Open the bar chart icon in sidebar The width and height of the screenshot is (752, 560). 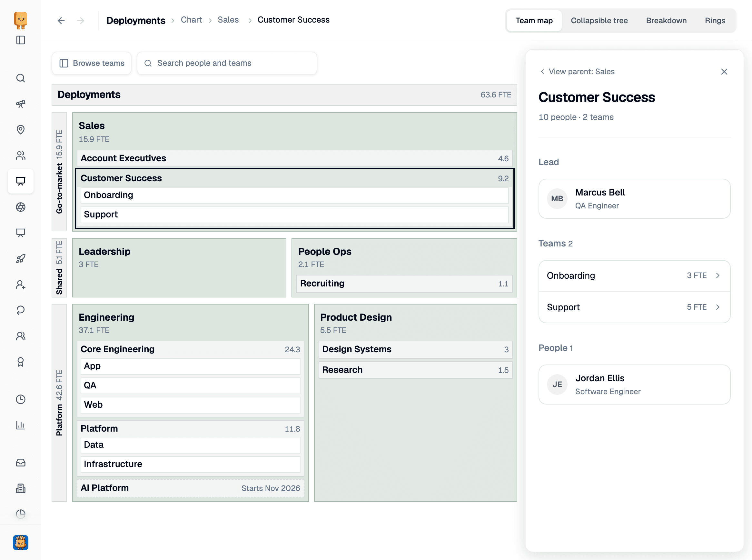tap(21, 425)
